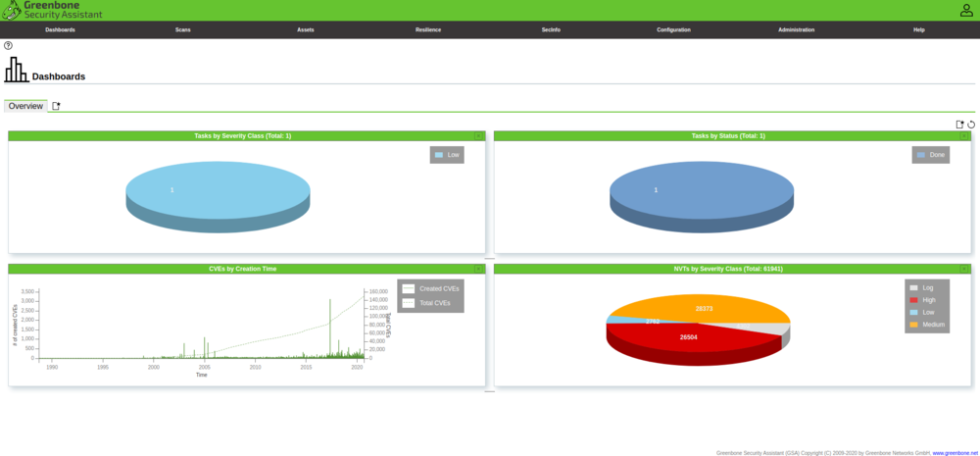Click NVTs by Severity Class title bar
The width and height of the screenshot is (980, 456).
(728, 269)
